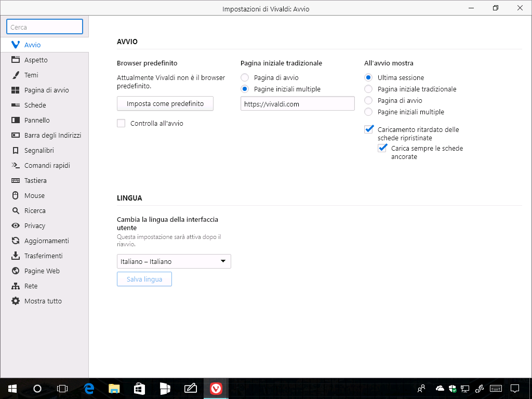Image resolution: width=532 pixels, height=399 pixels.
Task: Open Microsoft Store from the taskbar
Action: (139, 389)
